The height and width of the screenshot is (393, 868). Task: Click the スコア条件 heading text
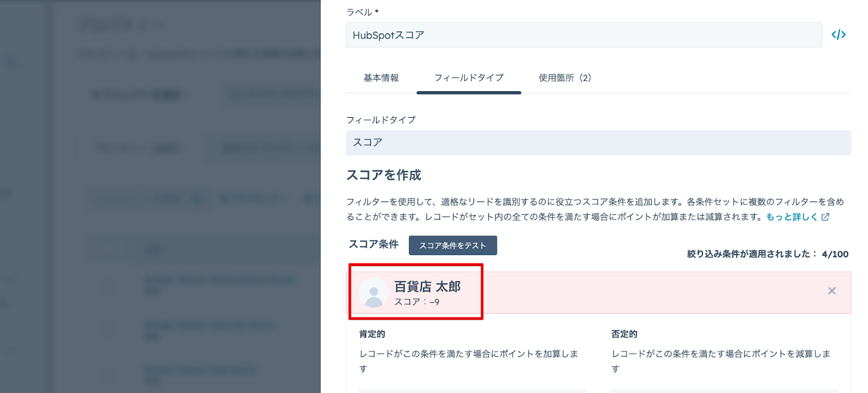tap(374, 244)
